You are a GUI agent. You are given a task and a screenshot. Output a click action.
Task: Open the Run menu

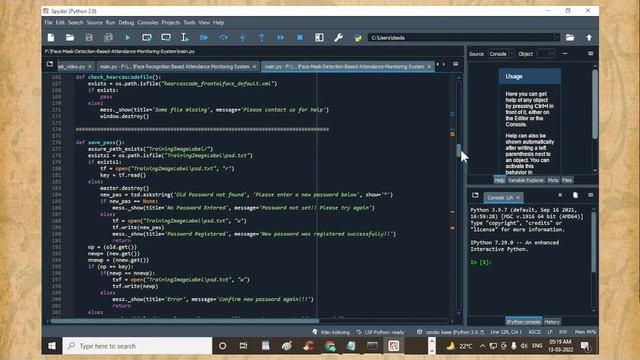click(x=110, y=22)
